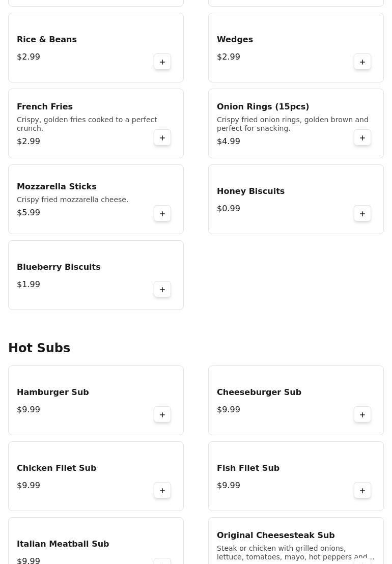Add Rice & Beans to the order
392x564 pixels.
(162, 62)
